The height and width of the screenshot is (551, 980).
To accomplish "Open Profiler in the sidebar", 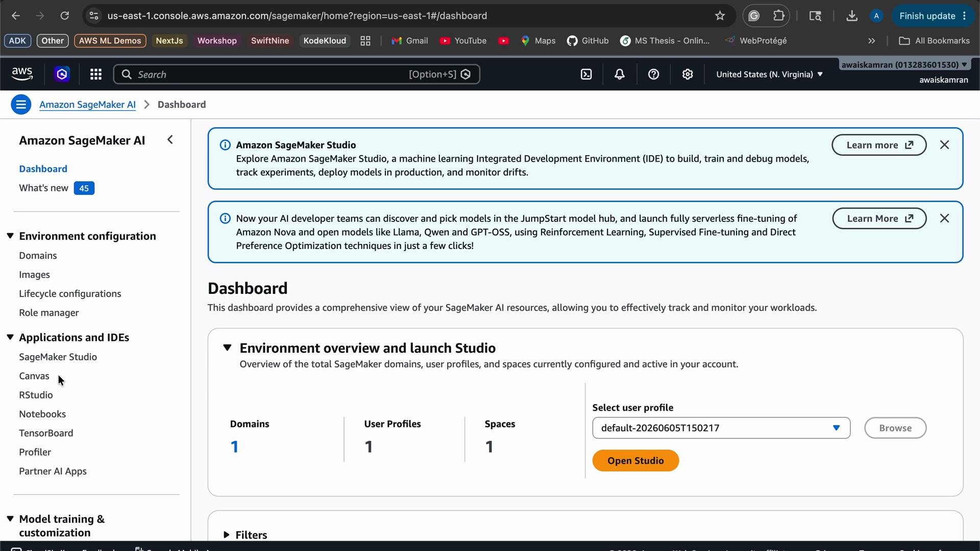I will click(35, 452).
